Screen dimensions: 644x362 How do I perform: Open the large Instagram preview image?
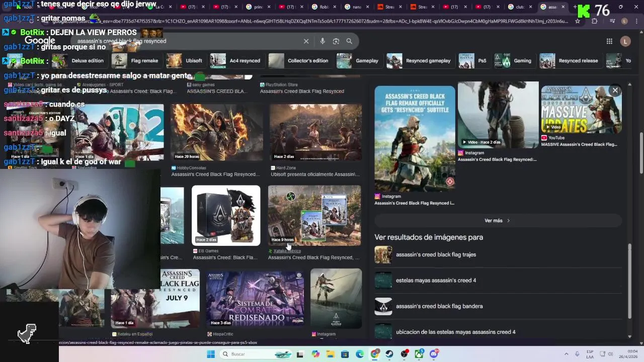(415, 138)
